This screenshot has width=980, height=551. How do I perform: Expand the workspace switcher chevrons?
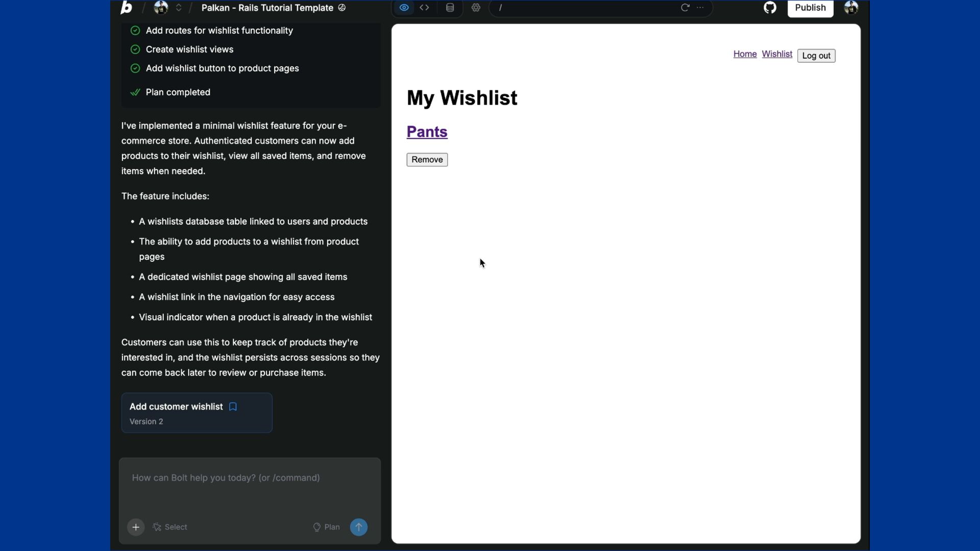pos(179,8)
